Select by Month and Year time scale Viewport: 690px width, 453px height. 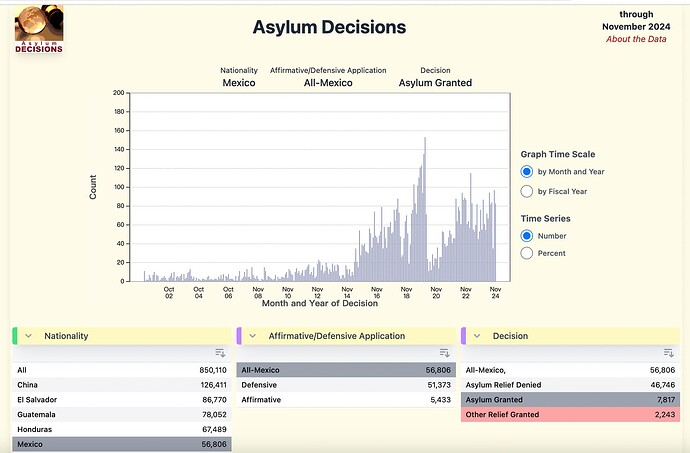(526, 171)
